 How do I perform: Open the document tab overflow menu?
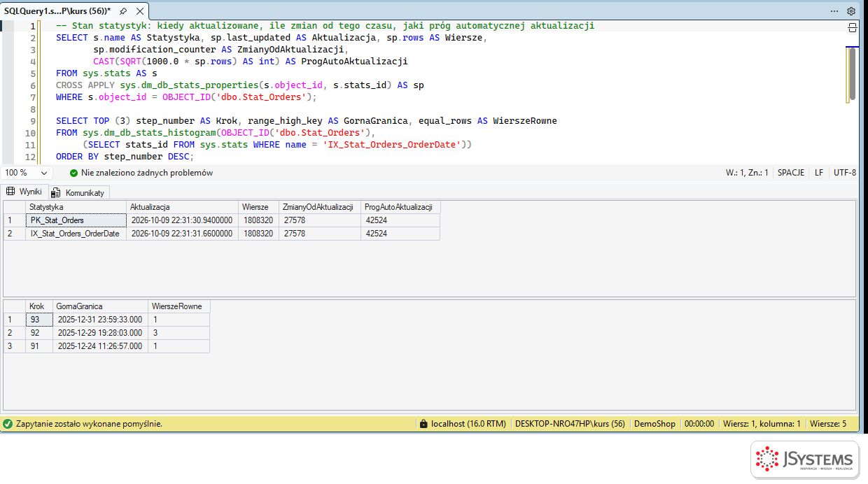(x=834, y=11)
